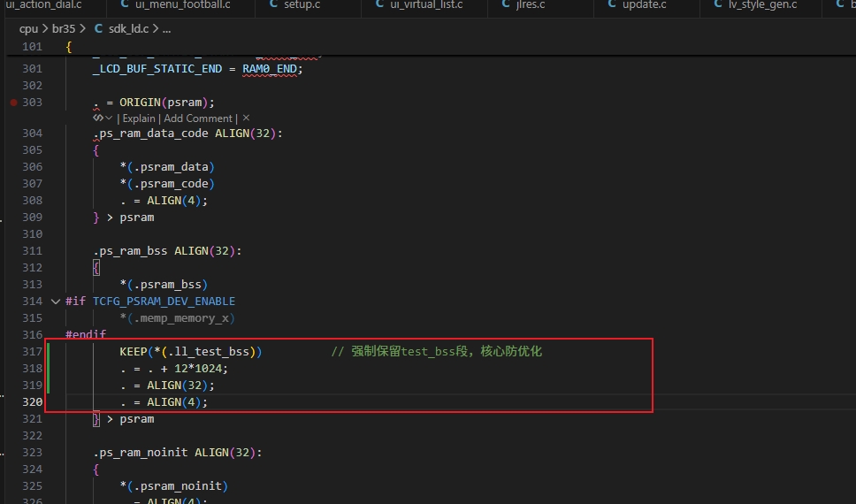This screenshot has height=504, width=856.
Task: Click the br35 breadcrumb folder
Action: 64,29
